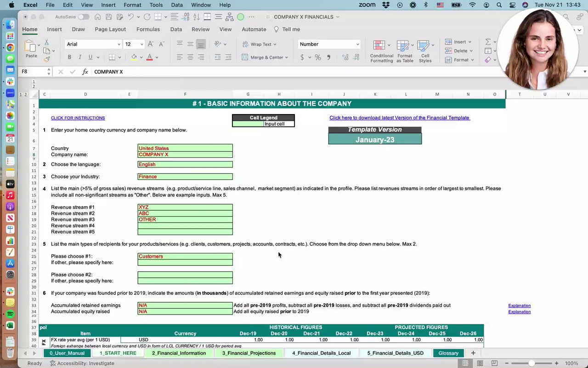Viewport: 588px width, 368px height.
Task: Toggle bold formatting
Action: [x=69, y=57]
